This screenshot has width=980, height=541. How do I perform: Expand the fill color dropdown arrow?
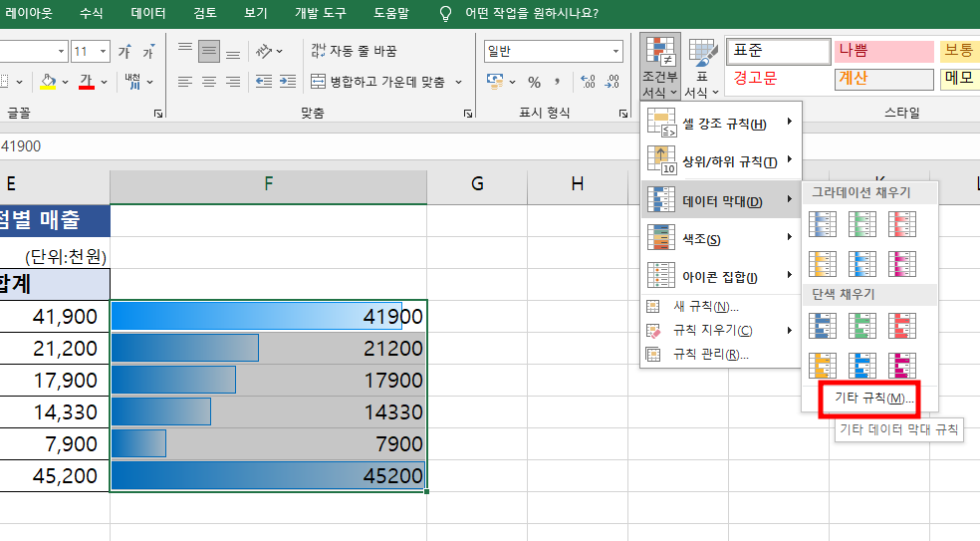[65, 82]
